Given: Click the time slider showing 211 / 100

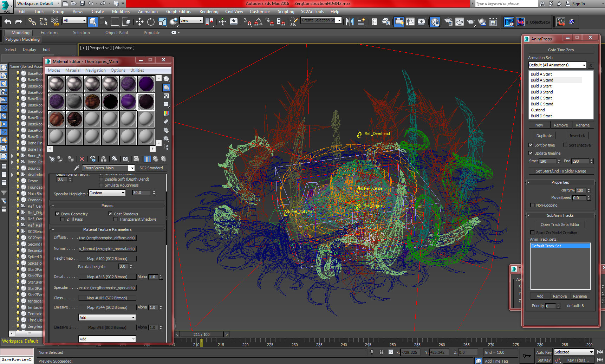Looking at the screenshot, I should (x=202, y=334).
